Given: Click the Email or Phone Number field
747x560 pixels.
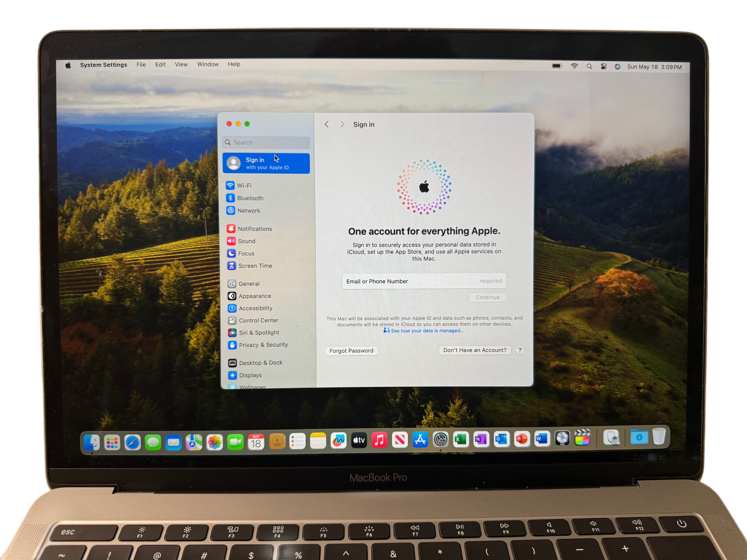Looking at the screenshot, I should 424,281.
